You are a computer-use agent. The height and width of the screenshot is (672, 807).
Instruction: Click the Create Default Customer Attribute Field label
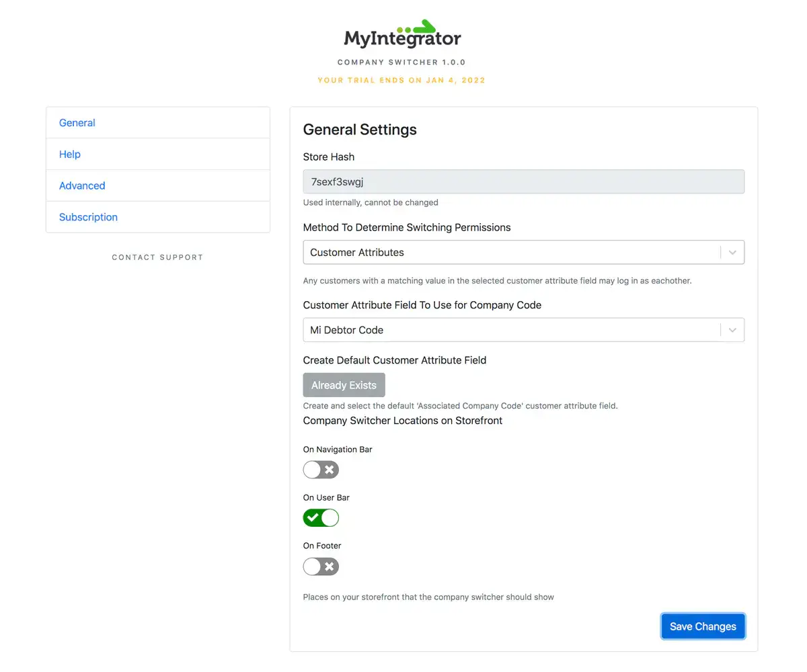(395, 360)
